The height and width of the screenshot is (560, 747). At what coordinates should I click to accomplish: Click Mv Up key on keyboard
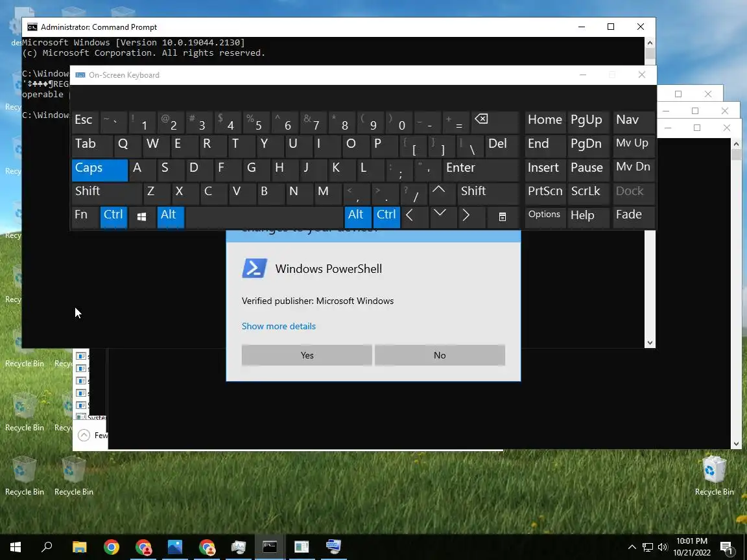click(x=634, y=146)
